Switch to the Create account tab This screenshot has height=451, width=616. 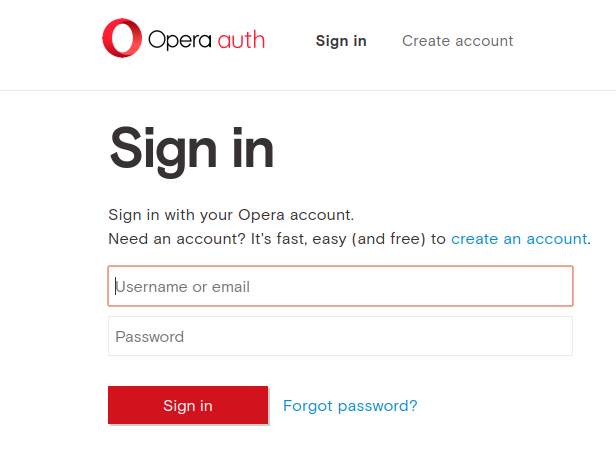(x=458, y=41)
